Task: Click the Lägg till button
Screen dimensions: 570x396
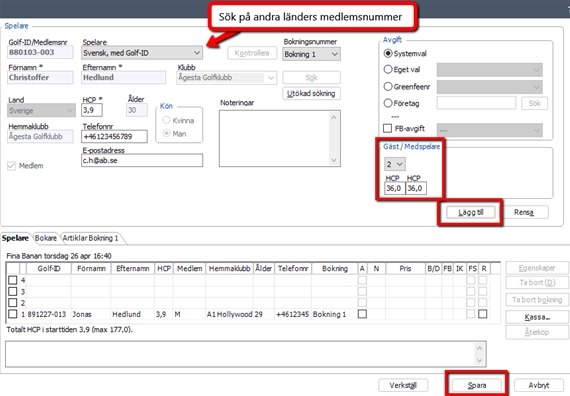Action: (x=471, y=212)
